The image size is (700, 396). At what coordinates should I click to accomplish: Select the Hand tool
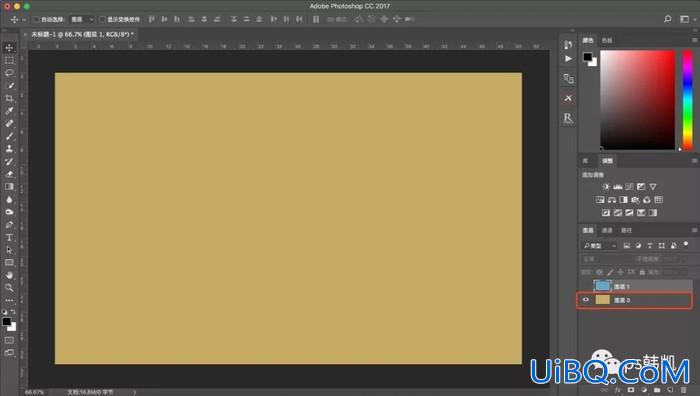pos(9,275)
